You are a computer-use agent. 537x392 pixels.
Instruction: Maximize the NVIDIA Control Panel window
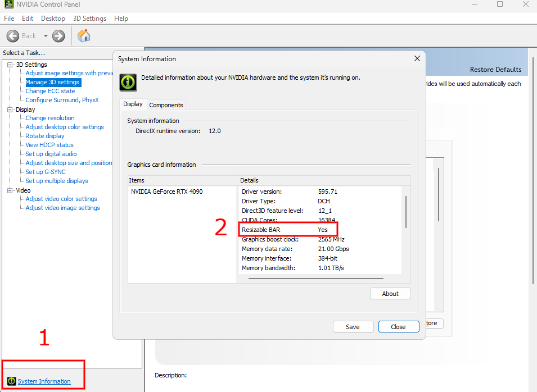click(500, 4)
